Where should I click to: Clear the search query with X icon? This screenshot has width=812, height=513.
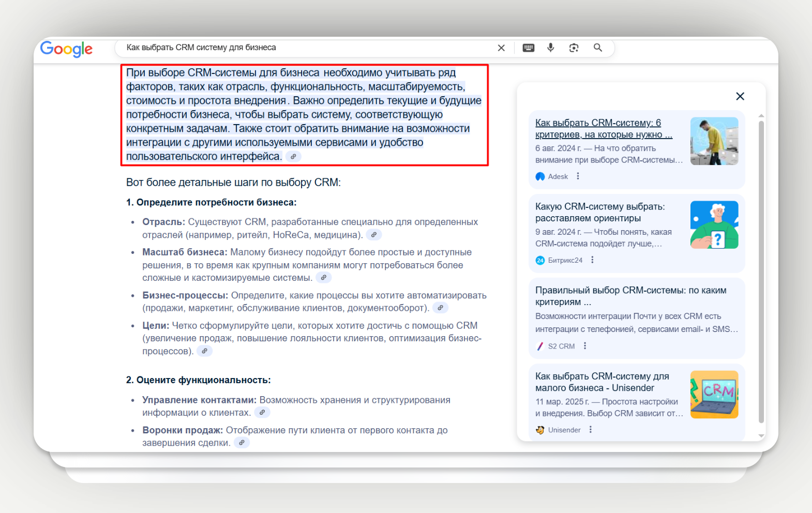pos(501,48)
